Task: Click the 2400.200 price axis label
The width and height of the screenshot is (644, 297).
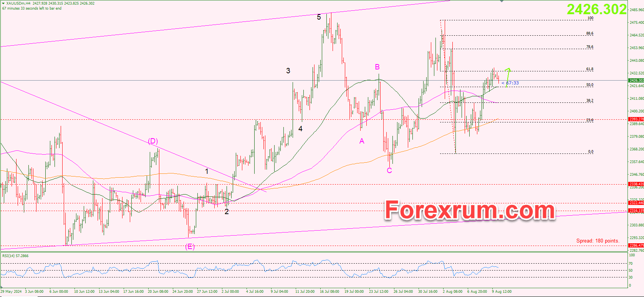Action: click(x=637, y=111)
